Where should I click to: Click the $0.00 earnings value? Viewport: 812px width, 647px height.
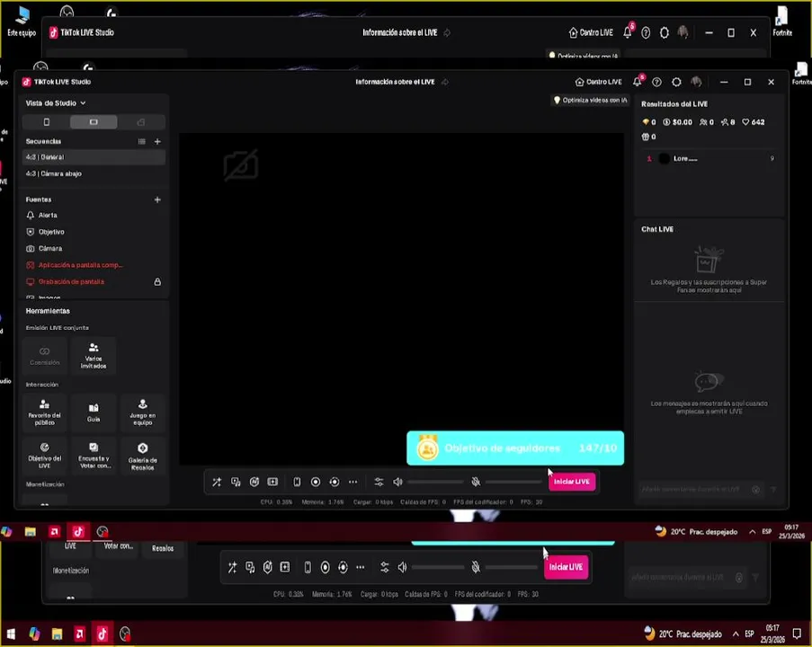click(x=677, y=122)
